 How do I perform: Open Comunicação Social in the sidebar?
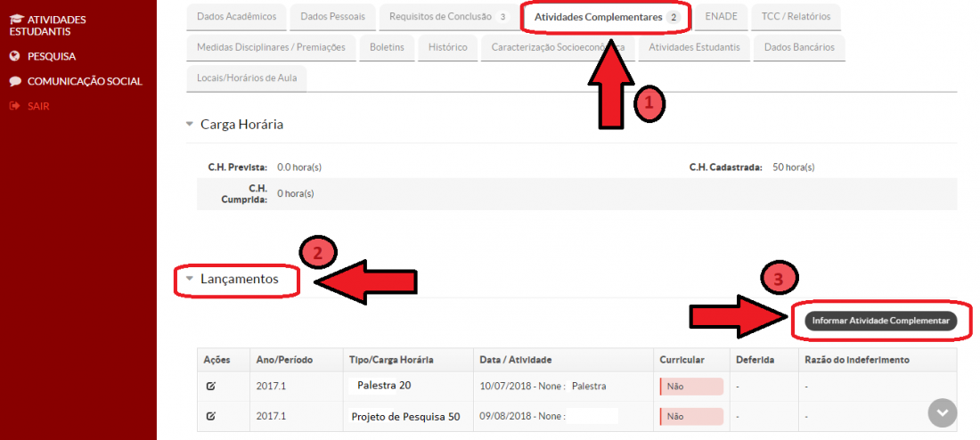pyautogui.click(x=85, y=81)
